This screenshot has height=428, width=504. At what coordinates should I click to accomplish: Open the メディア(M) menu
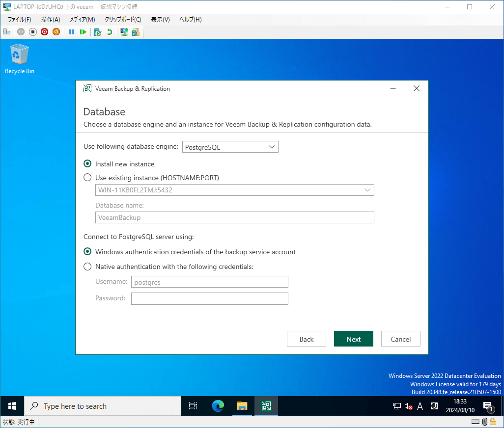(x=83, y=20)
